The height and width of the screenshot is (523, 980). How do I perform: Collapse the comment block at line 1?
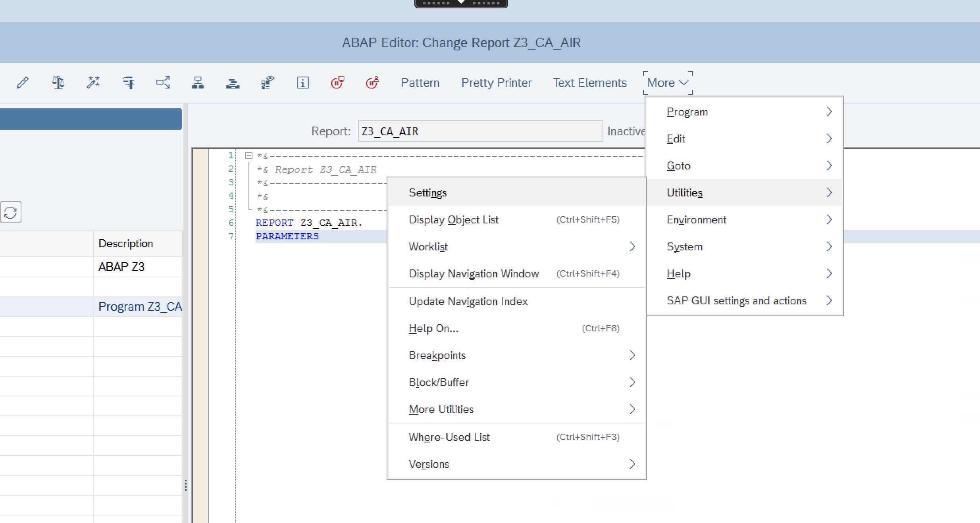(249, 156)
